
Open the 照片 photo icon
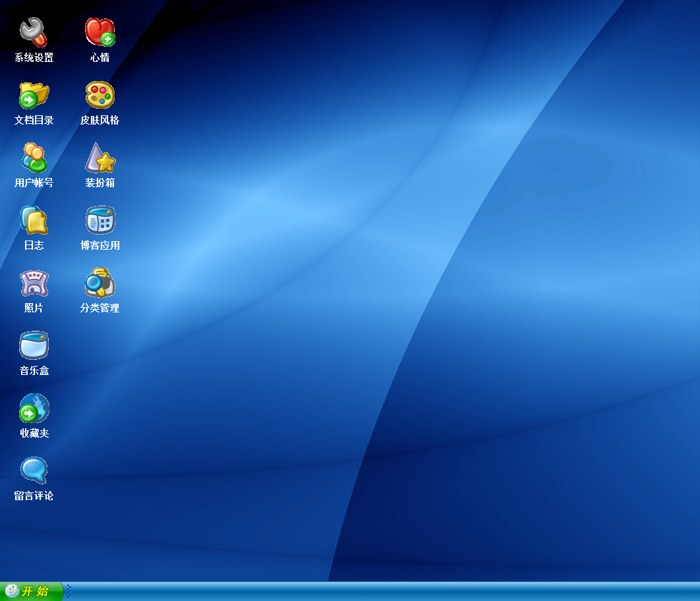(34, 283)
